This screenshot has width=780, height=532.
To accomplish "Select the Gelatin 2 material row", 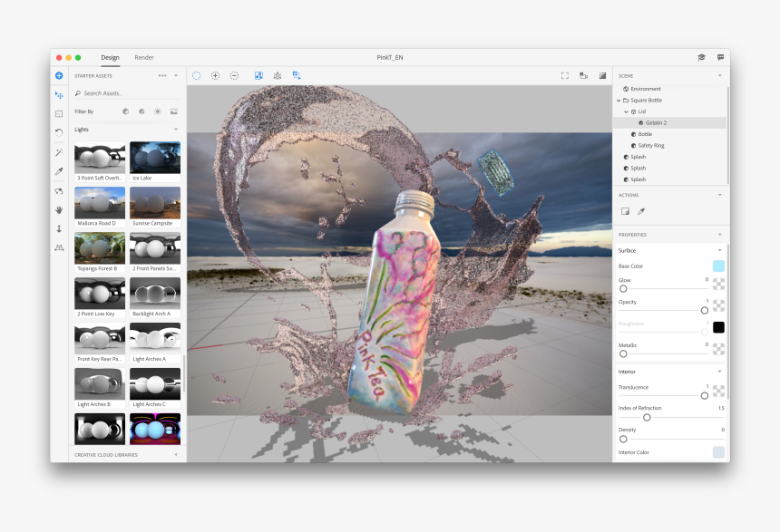I will (x=669, y=123).
